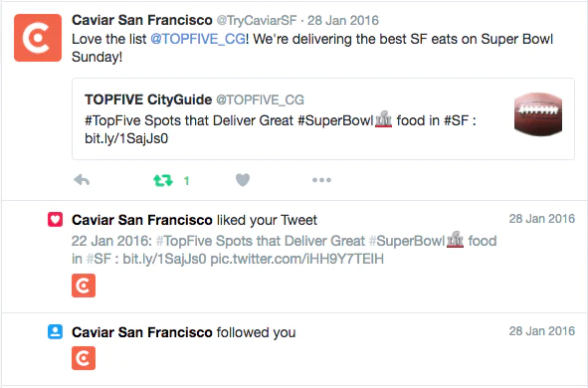Image resolution: width=588 pixels, height=388 pixels.
Task: Click the tweet's 28 Jan 2016 timestamp
Action: (x=343, y=20)
